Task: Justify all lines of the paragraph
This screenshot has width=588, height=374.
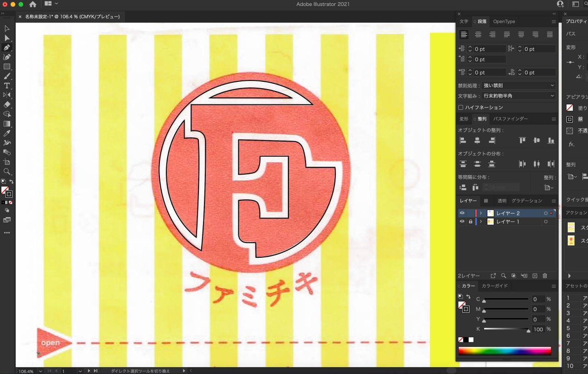Action: coord(550,34)
